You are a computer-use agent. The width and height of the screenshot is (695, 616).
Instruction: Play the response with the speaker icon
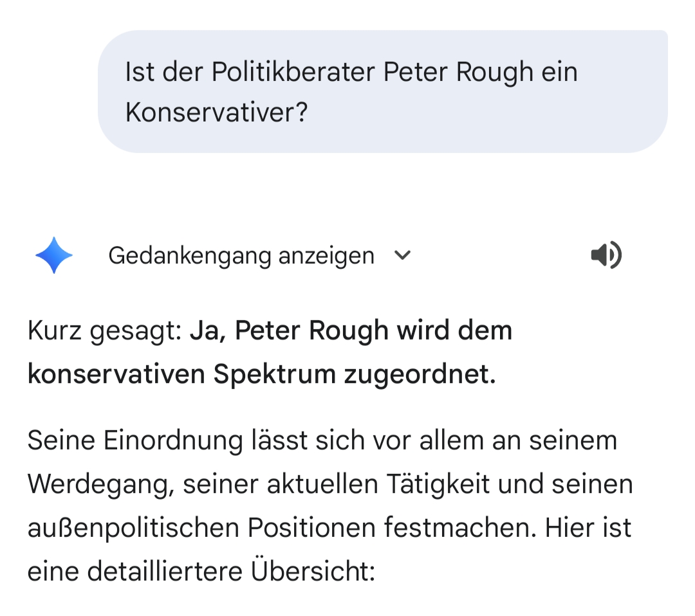(x=606, y=255)
